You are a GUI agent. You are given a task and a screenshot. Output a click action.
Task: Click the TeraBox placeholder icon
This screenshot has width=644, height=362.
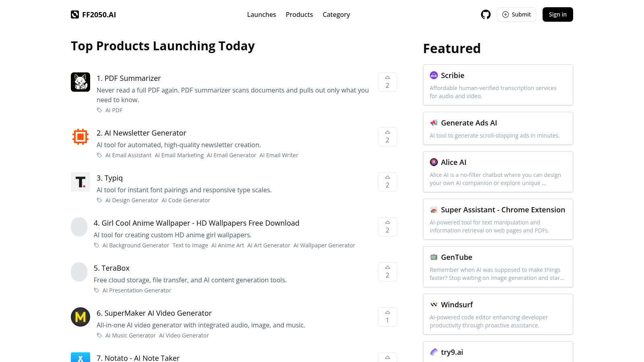[79, 272]
